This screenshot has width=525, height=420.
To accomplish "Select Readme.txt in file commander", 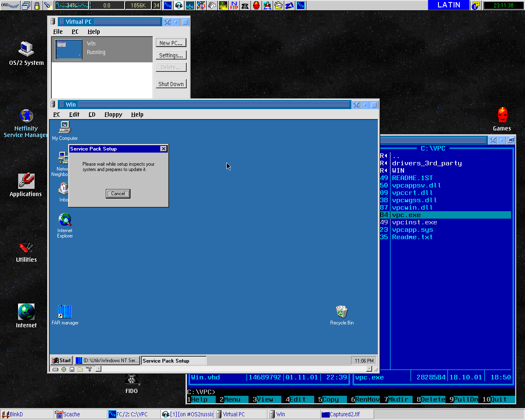I will click(x=413, y=237).
